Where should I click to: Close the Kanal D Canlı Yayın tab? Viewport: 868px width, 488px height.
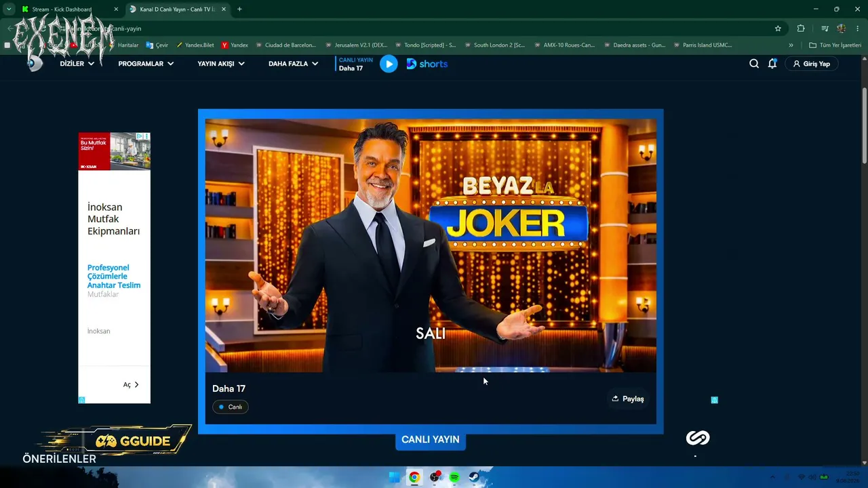[x=224, y=9]
